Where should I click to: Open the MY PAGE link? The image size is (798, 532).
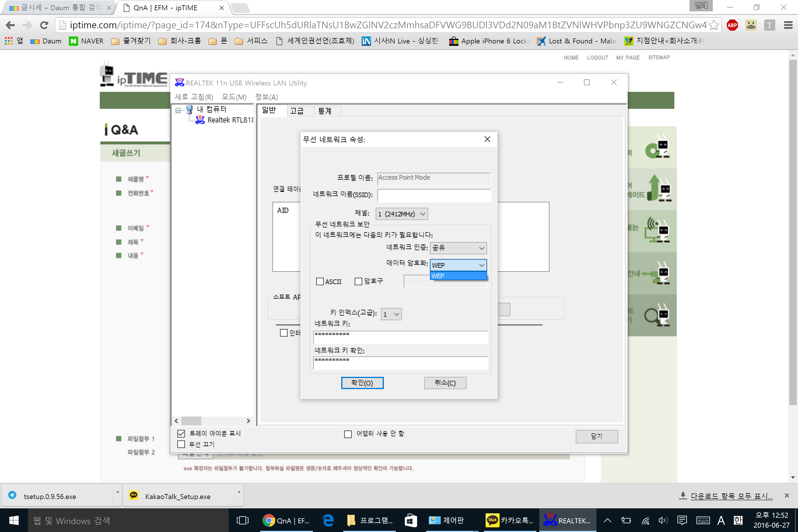(x=628, y=58)
